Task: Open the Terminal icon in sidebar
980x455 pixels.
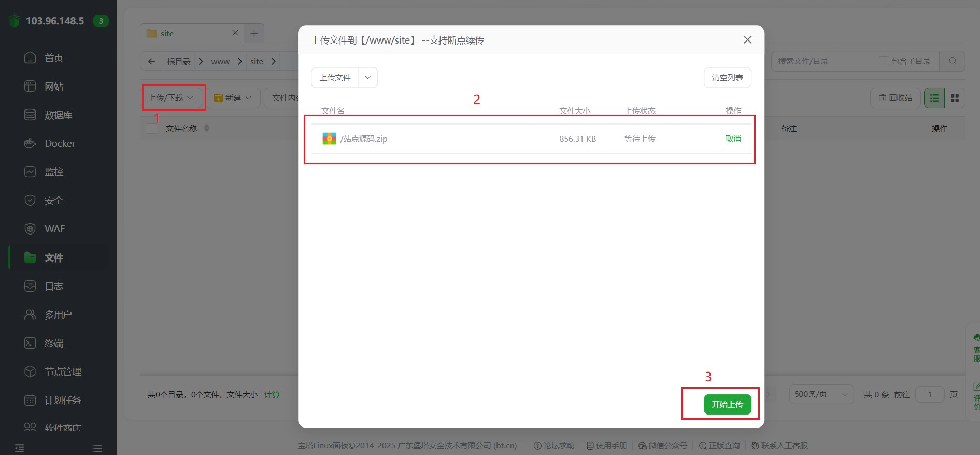Action: coord(30,343)
